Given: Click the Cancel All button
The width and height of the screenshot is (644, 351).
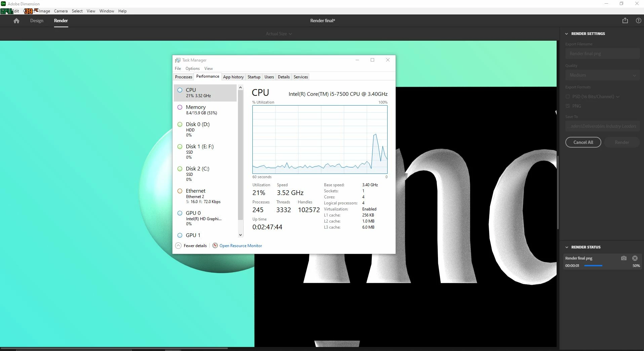Looking at the screenshot, I should click(x=583, y=142).
